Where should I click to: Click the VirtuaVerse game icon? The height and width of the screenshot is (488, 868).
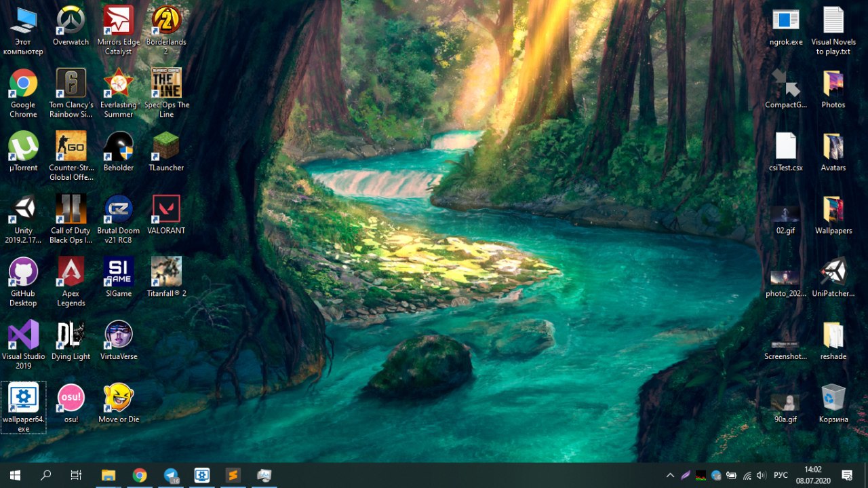tap(119, 340)
